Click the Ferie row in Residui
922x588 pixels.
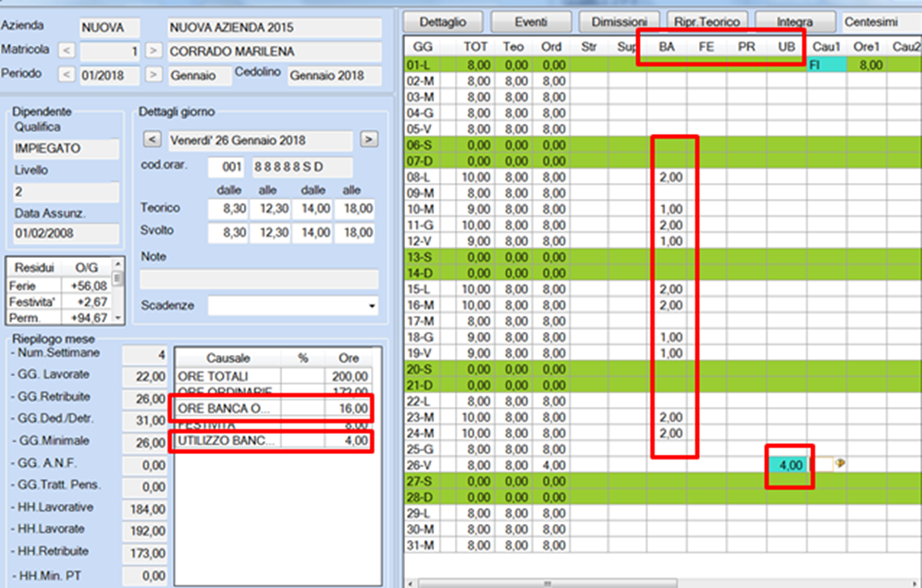tap(58, 286)
